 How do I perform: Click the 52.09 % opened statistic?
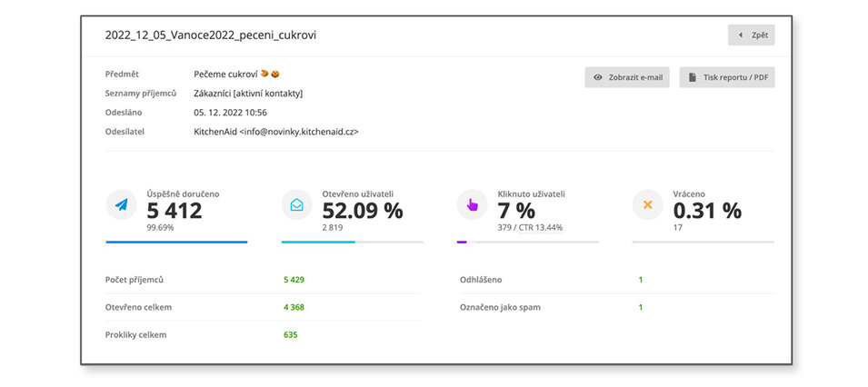coord(362,211)
